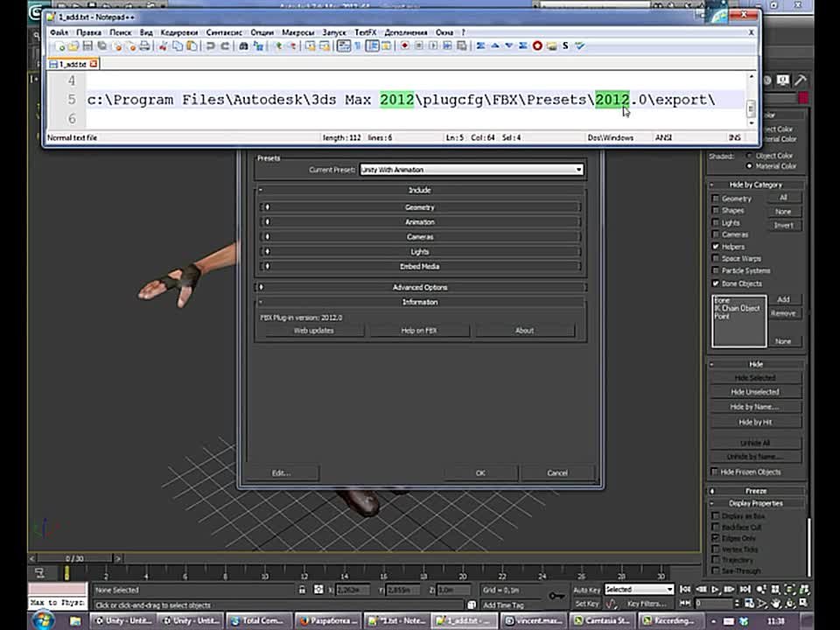Click the Copy icon in Notepad++ toolbar
This screenshot has width=840, height=630.
pyautogui.click(x=177, y=46)
